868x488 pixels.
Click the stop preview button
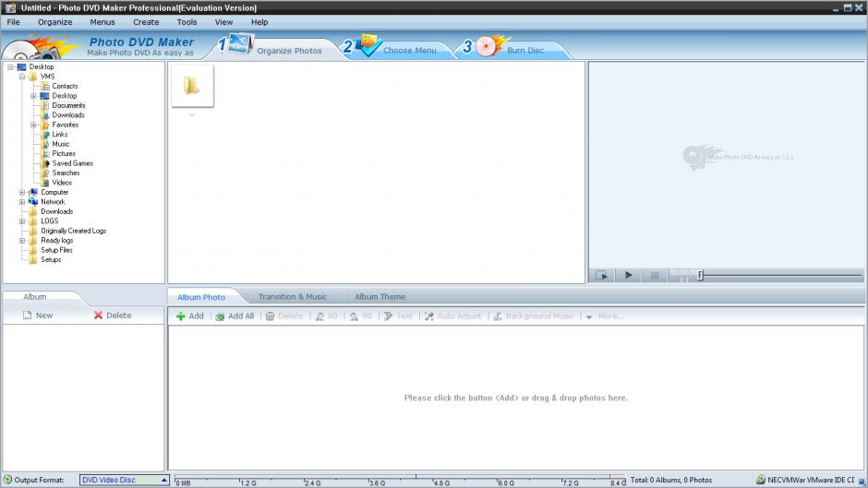tap(655, 275)
